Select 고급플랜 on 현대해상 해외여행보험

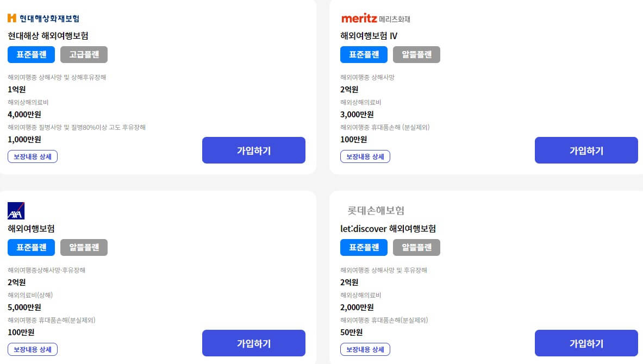84,54
